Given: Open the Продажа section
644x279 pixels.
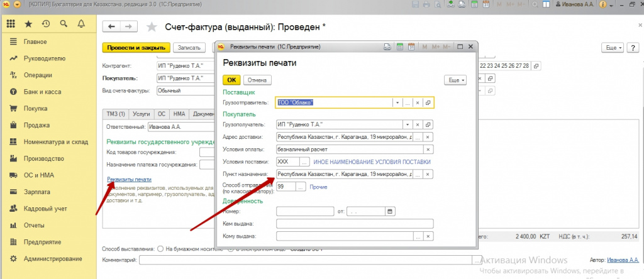Looking at the screenshot, I should click(x=36, y=125).
